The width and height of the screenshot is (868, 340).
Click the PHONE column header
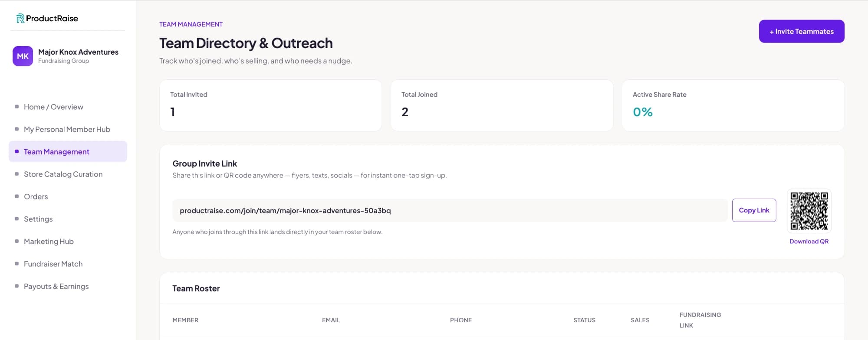click(x=461, y=320)
